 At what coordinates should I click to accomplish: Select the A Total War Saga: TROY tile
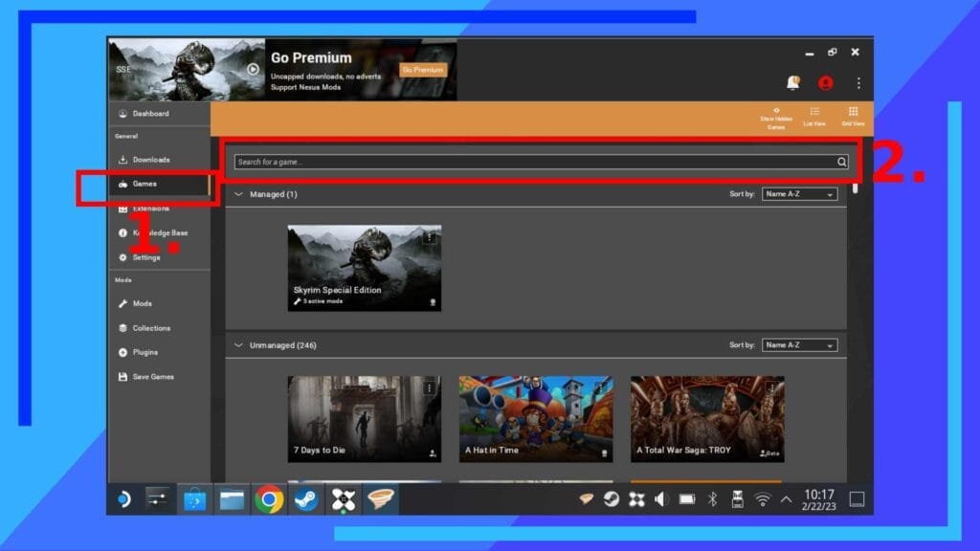point(707,419)
